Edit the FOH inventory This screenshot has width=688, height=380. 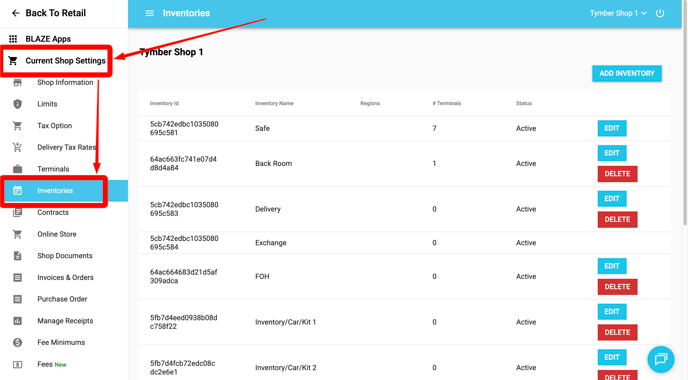(x=612, y=266)
